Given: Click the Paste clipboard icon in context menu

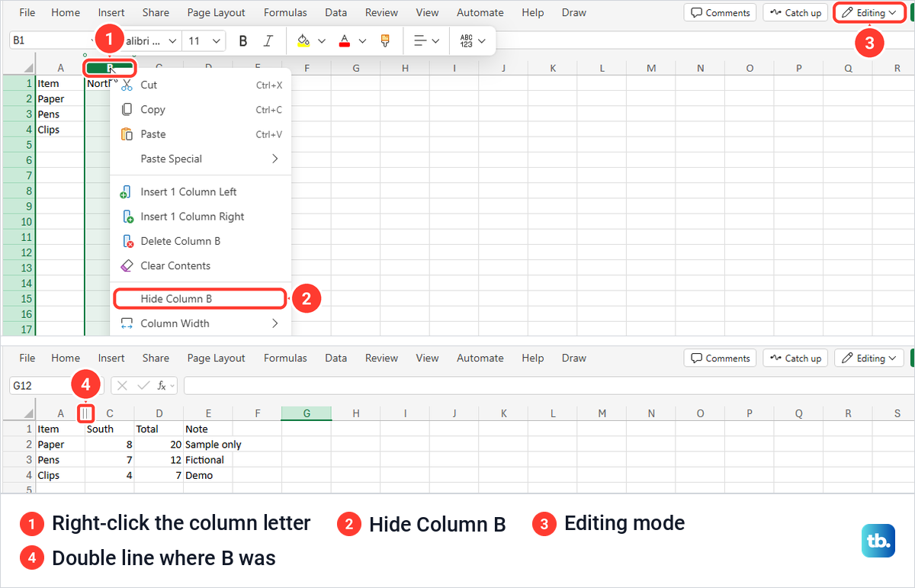Looking at the screenshot, I should point(127,134).
